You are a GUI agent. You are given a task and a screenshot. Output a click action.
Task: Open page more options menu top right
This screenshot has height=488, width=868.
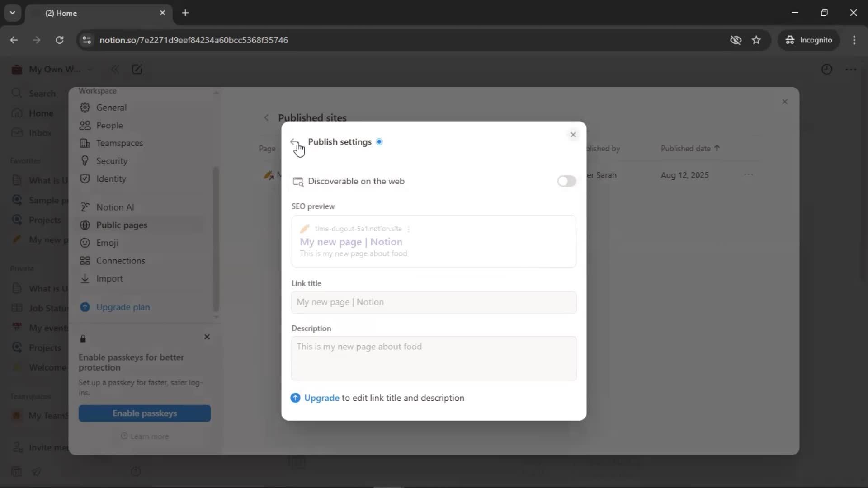click(x=851, y=70)
